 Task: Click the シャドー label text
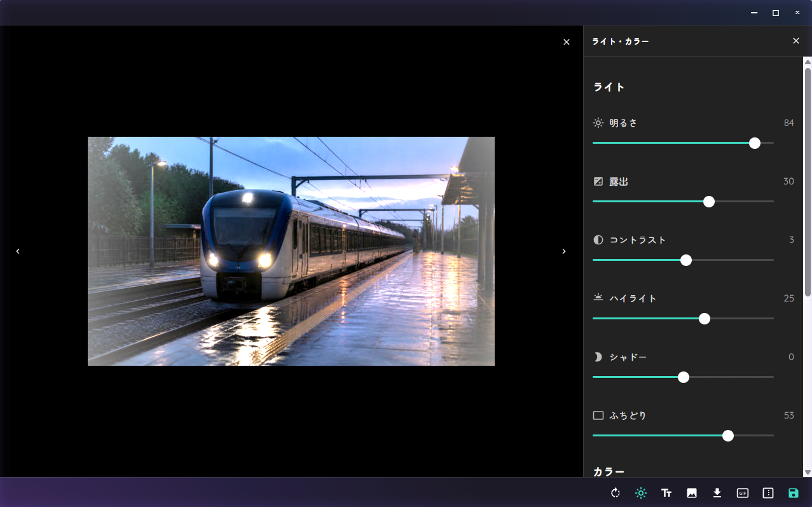click(x=628, y=357)
